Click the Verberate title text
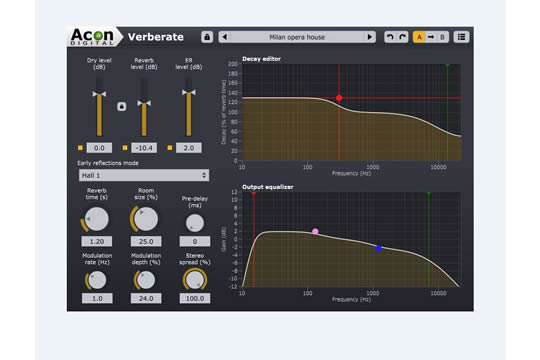 click(156, 37)
